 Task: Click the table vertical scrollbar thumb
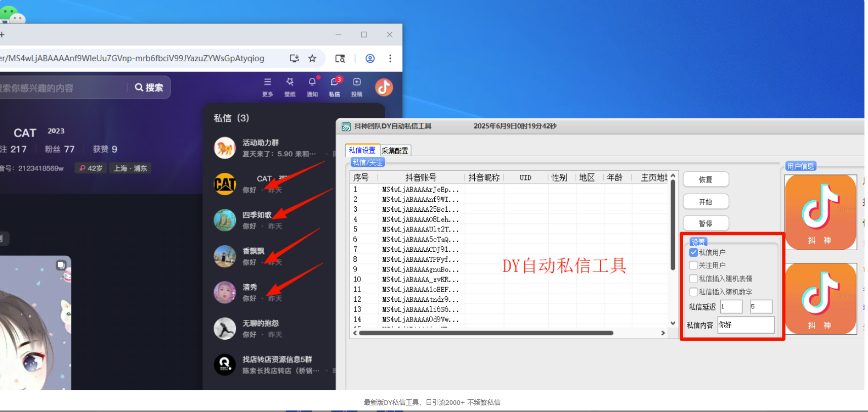tap(673, 225)
